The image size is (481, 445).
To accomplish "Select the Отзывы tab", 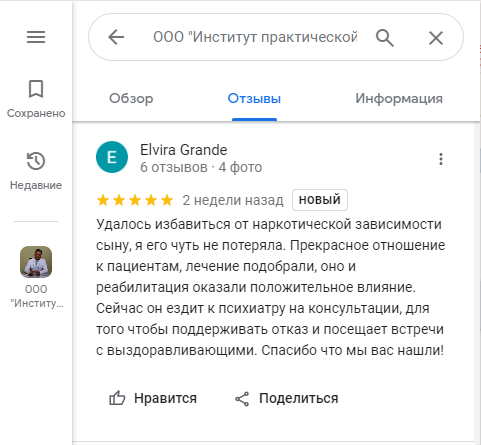I will pos(254,99).
